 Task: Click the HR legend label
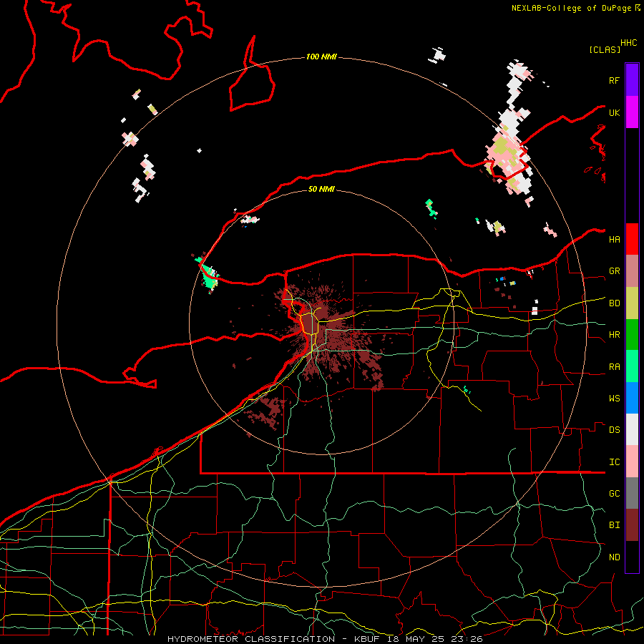pos(614,335)
